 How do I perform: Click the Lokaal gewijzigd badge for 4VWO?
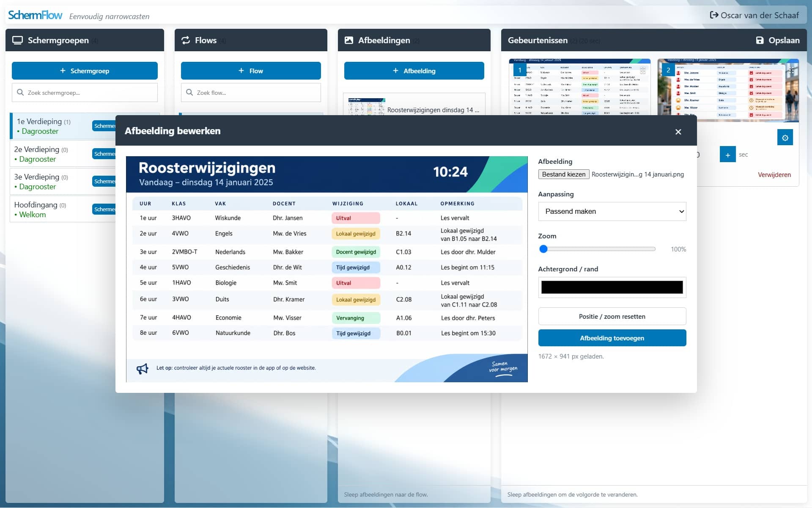click(x=356, y=234)
